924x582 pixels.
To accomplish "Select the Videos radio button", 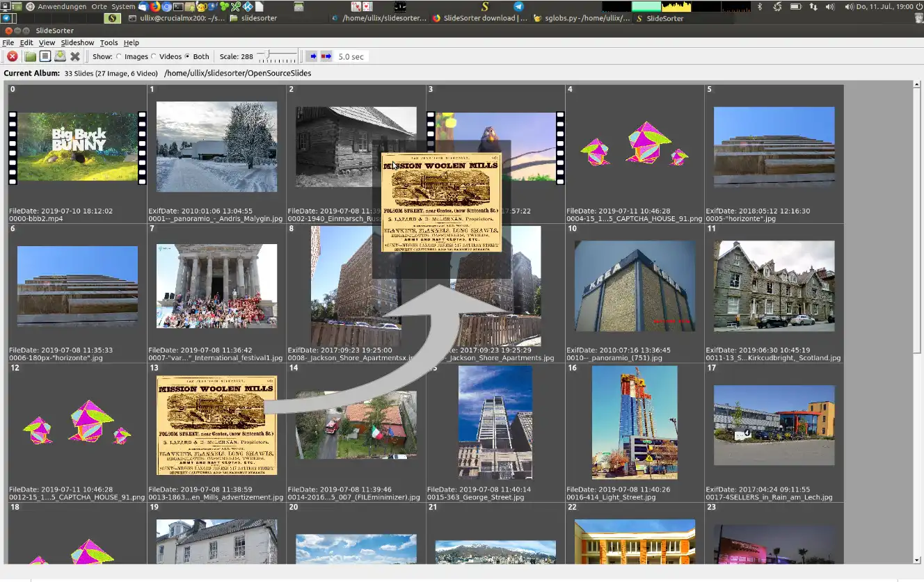I will tap(154, 57).
